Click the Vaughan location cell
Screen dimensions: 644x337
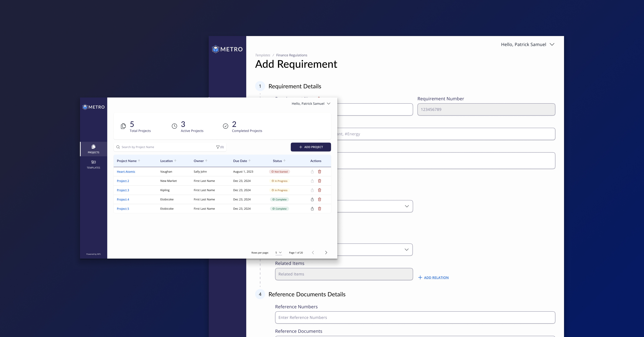[x=166, y=172]
